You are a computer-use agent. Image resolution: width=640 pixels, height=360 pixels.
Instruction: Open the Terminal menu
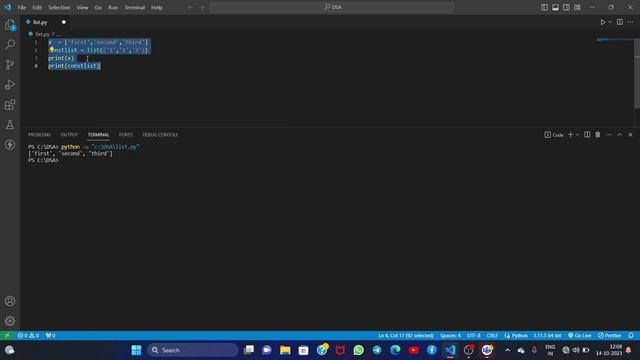(135, 7)
